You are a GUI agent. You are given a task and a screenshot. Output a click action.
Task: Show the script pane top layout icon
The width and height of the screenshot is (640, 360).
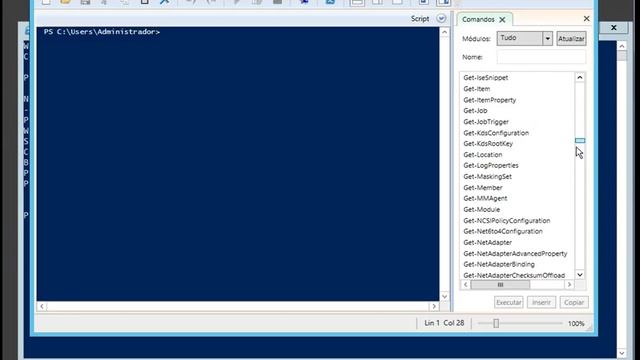pos(357,2)
